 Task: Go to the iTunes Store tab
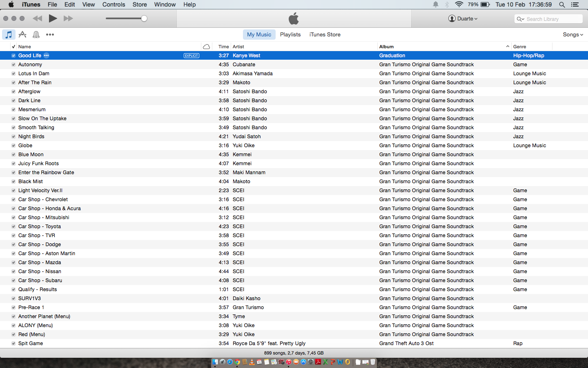325,35
